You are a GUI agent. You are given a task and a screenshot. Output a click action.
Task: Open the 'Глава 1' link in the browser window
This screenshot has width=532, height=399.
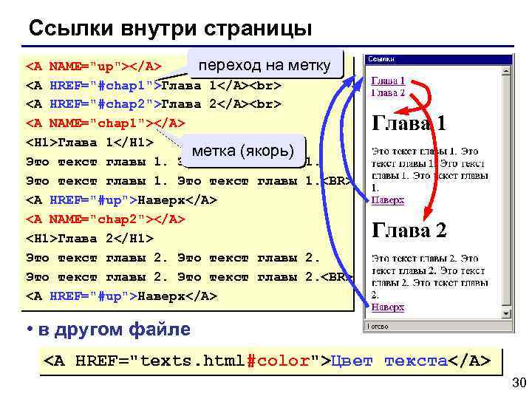[x=388, y=81]
